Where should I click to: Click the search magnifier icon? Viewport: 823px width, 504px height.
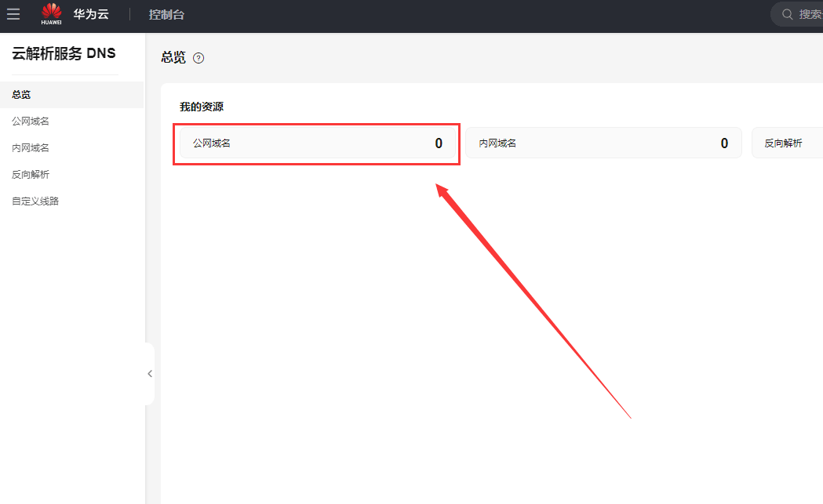pos(787,14)
